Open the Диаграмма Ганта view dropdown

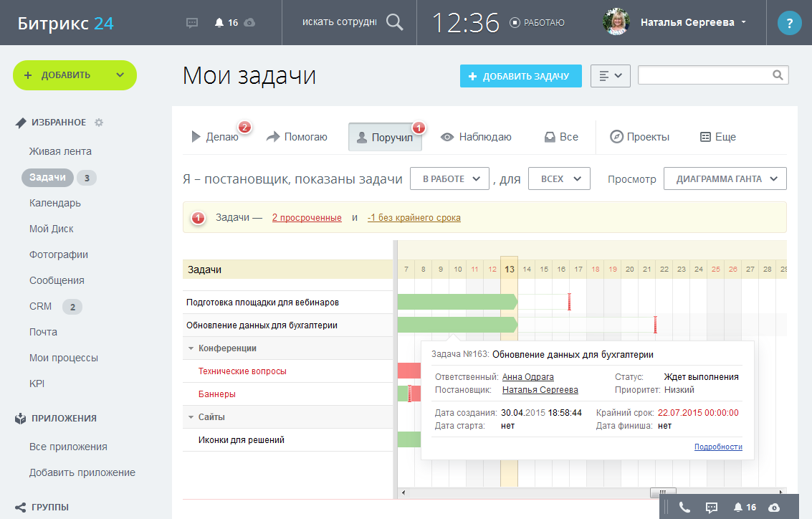click(725, 179)
